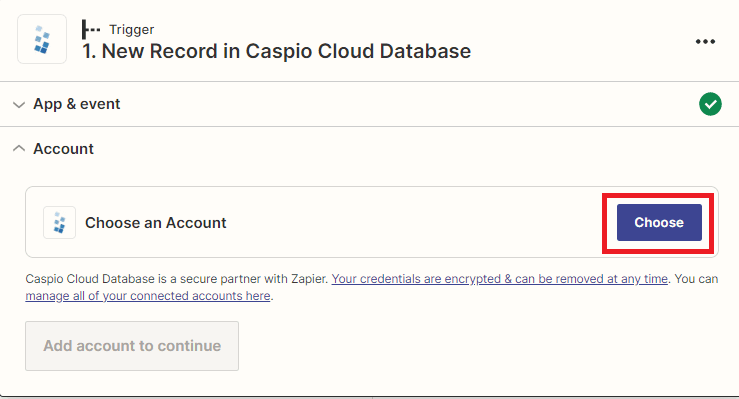Expand the App & event section chevron
Screen dimensions: 739x399
coord(19,105)
